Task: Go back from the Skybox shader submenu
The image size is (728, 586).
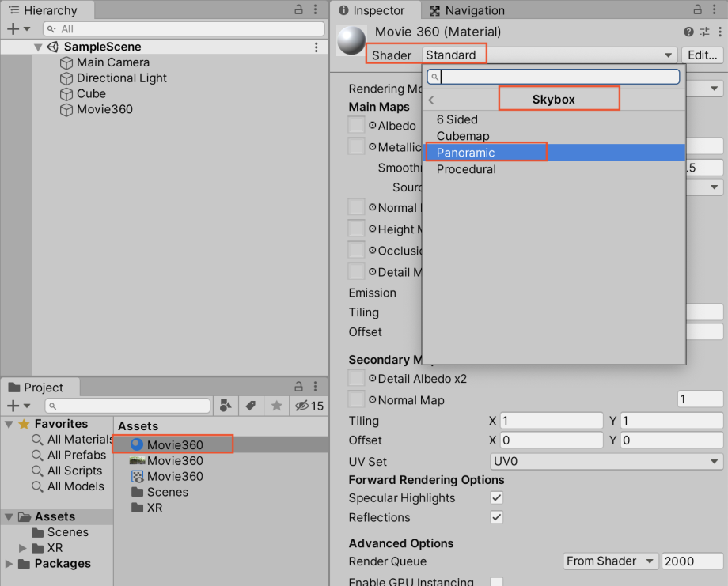Action: (x=431, y=100)
